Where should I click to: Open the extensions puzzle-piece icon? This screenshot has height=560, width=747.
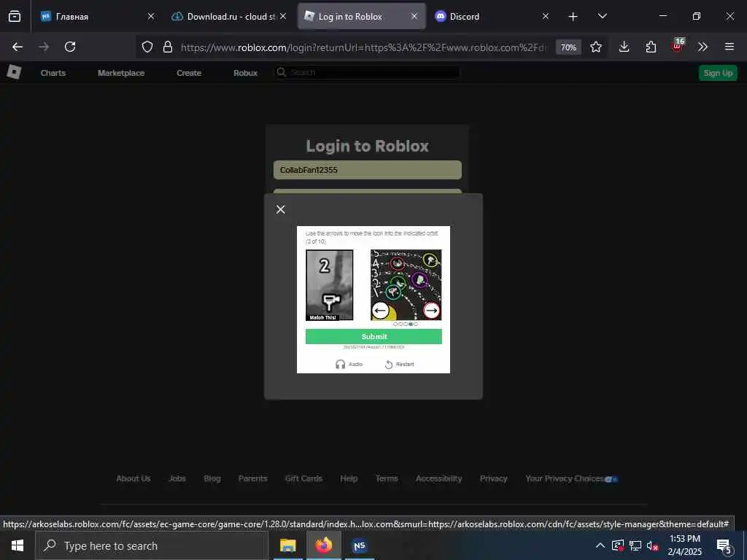point(651,47)
